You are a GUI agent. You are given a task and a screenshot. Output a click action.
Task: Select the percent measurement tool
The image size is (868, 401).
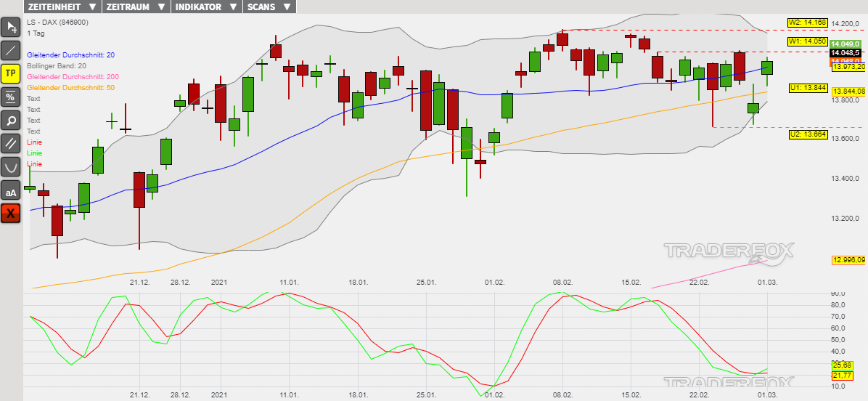click(x=11, y=97)
